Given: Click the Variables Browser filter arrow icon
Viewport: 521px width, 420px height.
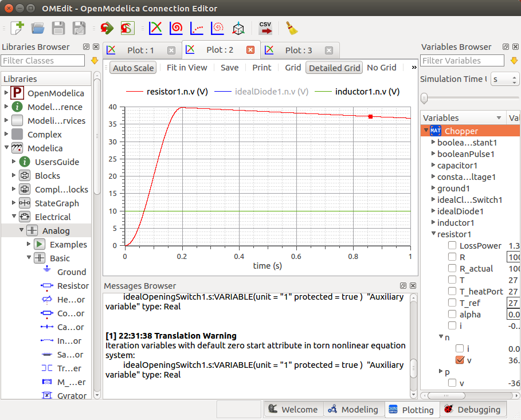Looking at the screenshot, I should coord(514,61).
